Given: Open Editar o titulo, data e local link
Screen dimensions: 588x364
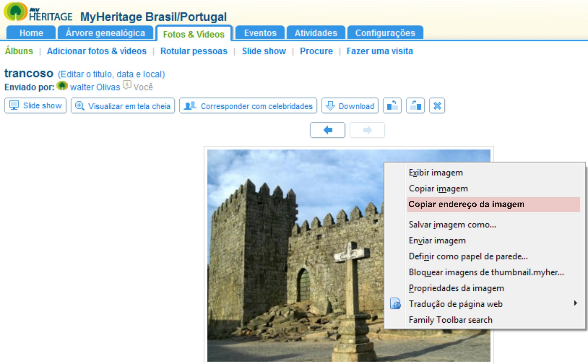Looking at the screenshot, I should (x=111, y=74).
